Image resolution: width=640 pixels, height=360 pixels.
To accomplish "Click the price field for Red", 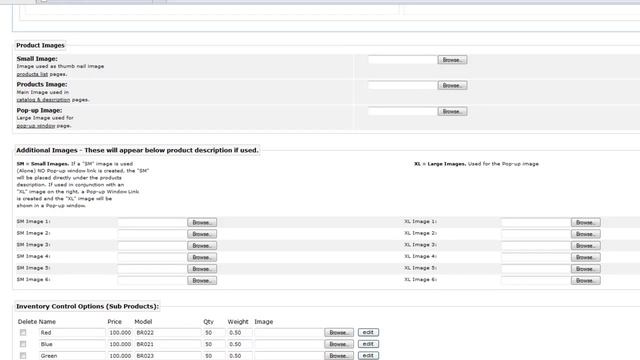I will click(x=120, y=333).
